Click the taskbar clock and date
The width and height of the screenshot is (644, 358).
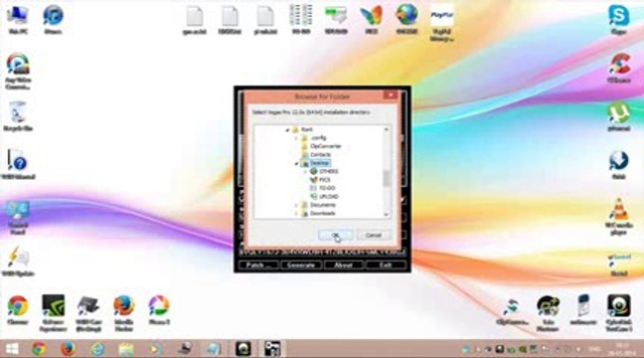click(621, 349)
